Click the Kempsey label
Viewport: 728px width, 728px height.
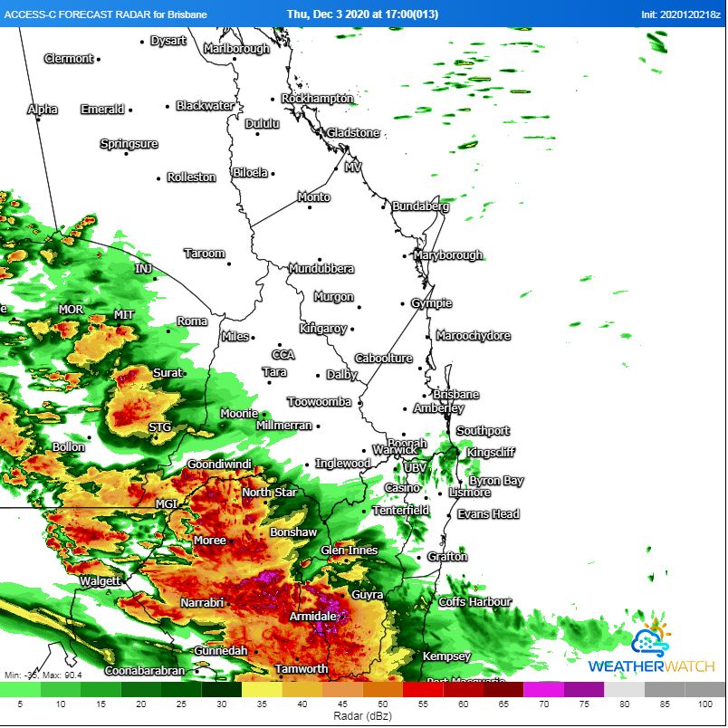point(446,656)
